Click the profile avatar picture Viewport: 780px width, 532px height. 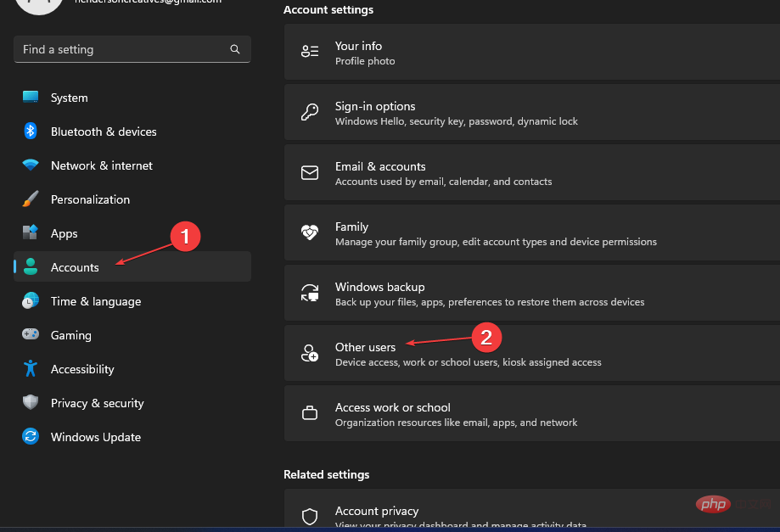(39, 5)
